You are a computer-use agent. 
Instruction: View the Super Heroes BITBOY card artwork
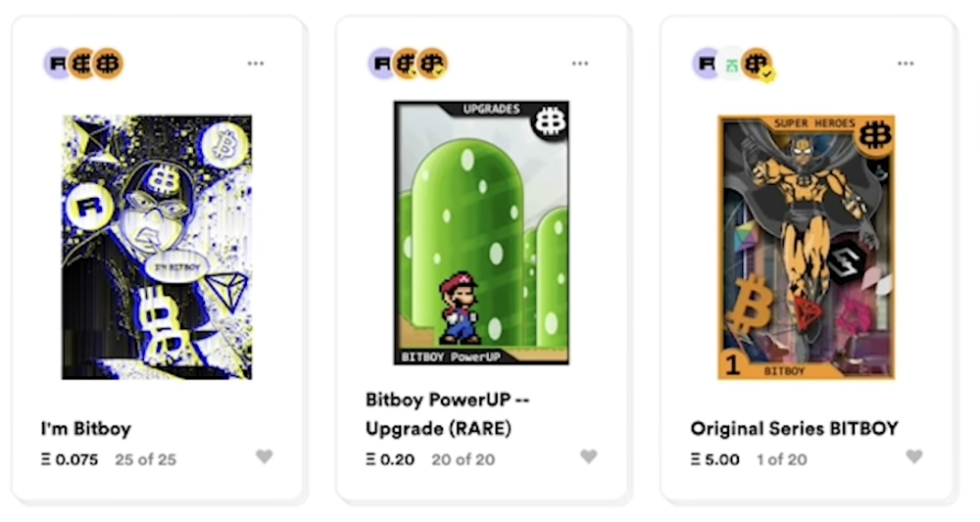pos(806,247)
